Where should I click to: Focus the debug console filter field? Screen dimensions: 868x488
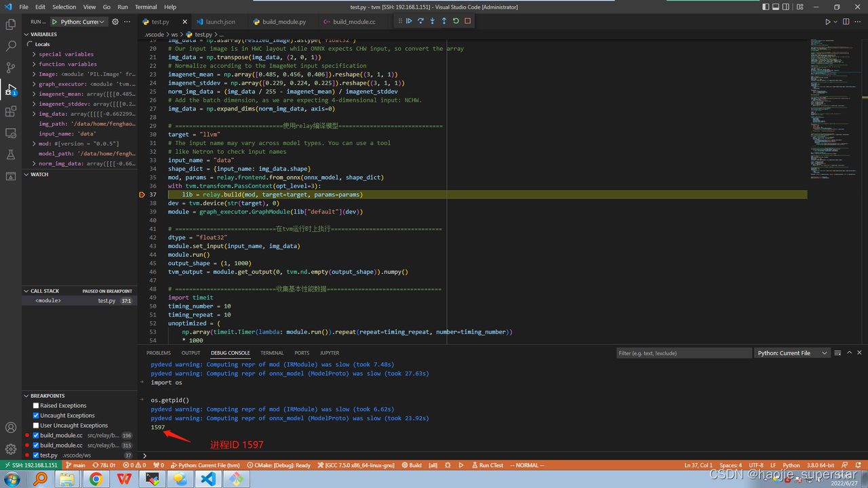coord(684,353)
